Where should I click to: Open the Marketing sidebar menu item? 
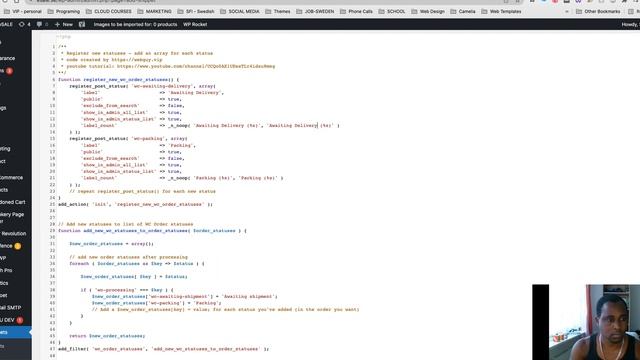coord(5,149)
